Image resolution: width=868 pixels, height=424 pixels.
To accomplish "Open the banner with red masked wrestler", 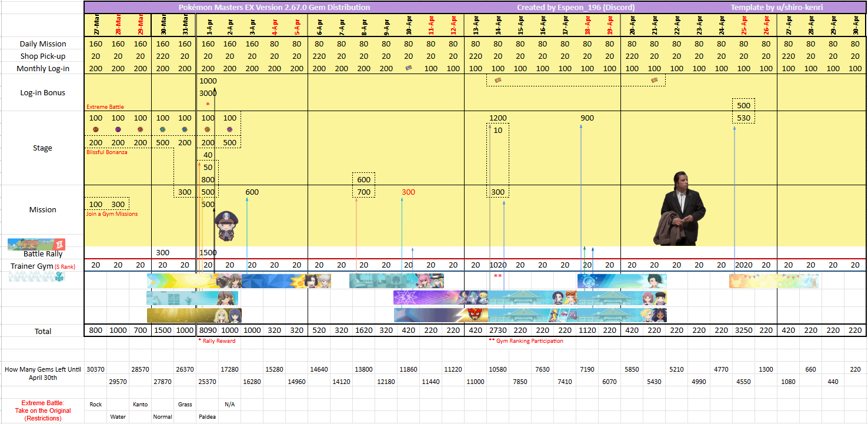I will pyautogui.click(x=441, y=315).
